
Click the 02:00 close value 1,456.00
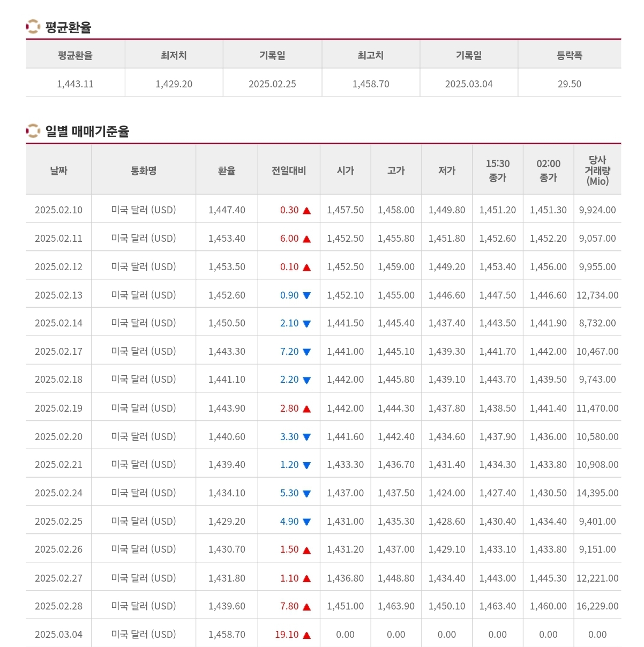coord(548,267)
